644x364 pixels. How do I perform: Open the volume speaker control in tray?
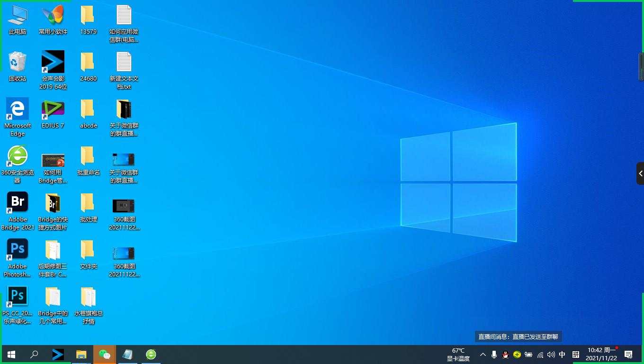point(551,355)
